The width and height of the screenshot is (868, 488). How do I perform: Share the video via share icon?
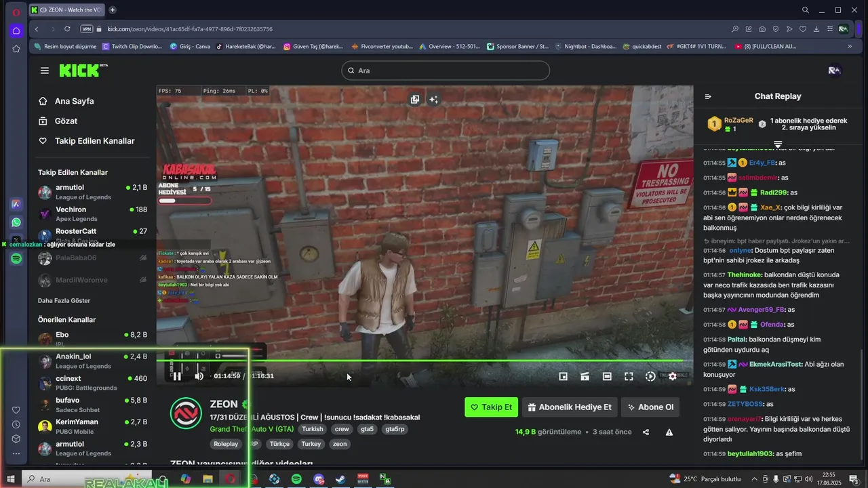pyautogui.click(x=646, y=432)
